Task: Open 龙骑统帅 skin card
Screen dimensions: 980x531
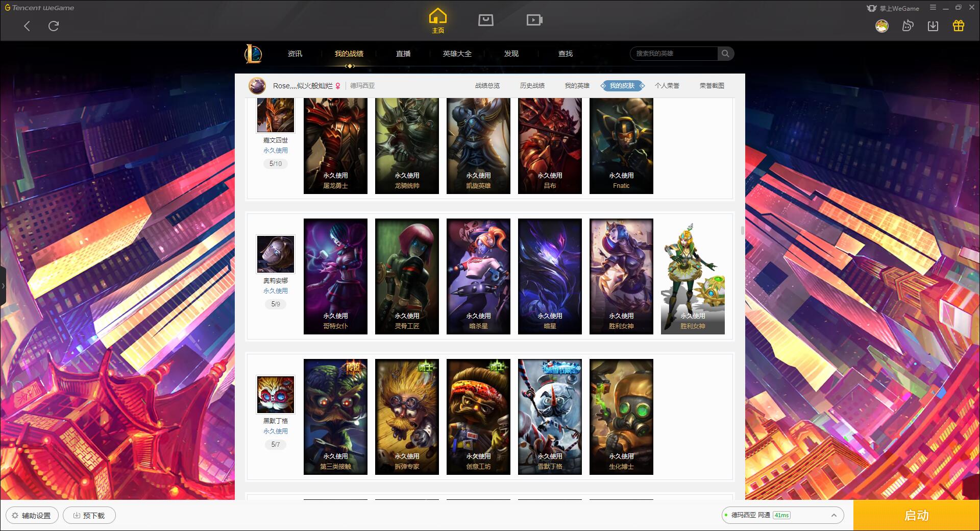Action: click(x=407, y=146)
